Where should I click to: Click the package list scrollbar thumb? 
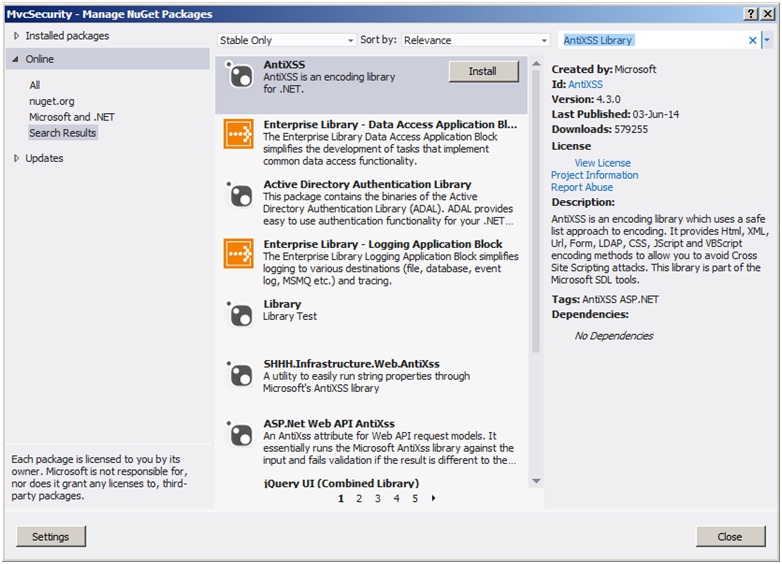[x=536, y=212]
